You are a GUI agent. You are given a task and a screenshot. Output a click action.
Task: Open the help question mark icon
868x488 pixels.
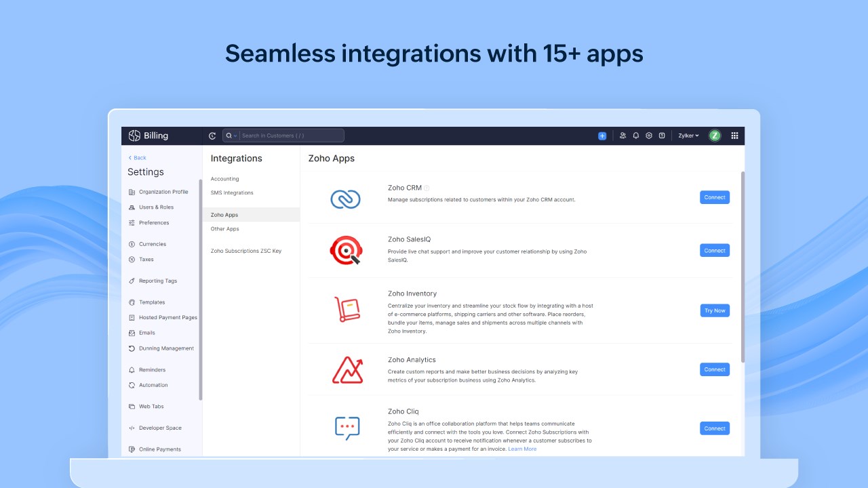click(662, 136)
